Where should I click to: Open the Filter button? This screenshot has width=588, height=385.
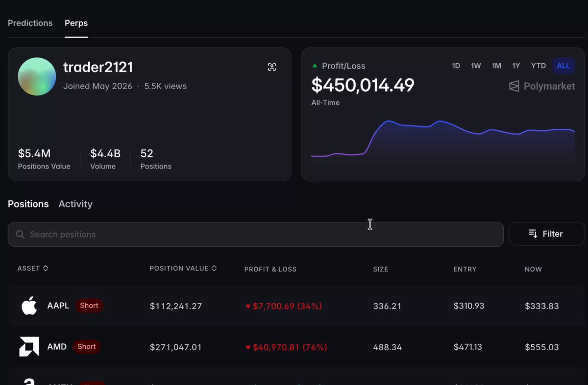(546, 234)
